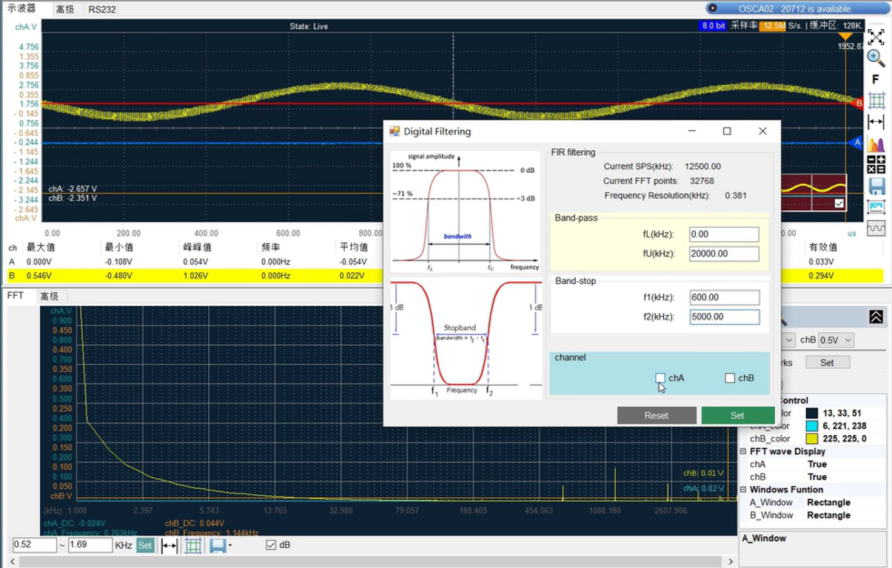Toggle FFT grid icon in bottom toolbar
Screen dimensions: 892x568
click(193, 546)
